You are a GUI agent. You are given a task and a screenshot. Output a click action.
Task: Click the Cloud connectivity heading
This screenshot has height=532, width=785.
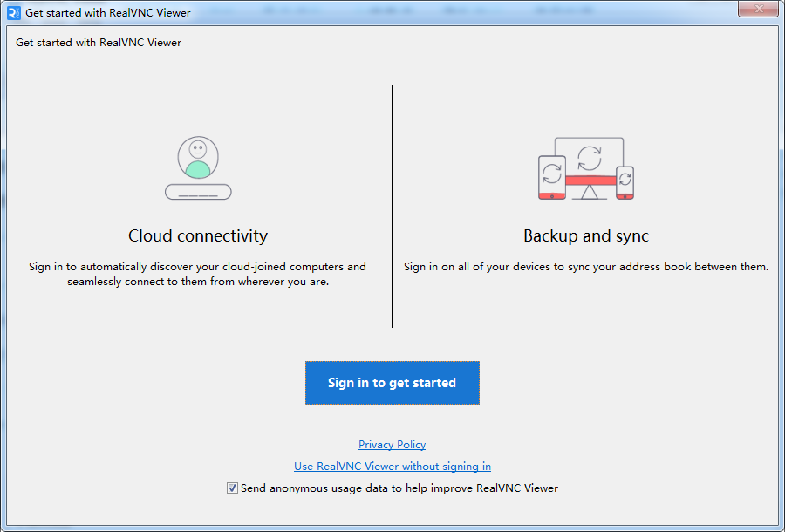pos(198,235)
